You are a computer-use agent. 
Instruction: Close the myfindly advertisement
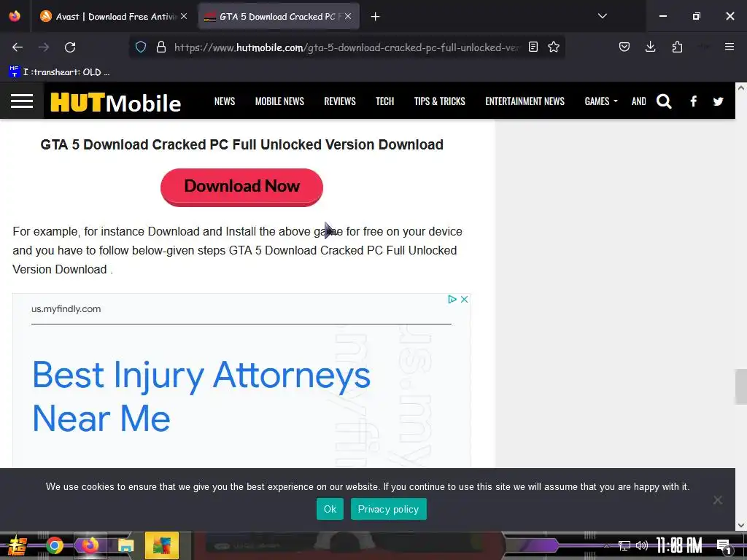coord(464,299)
